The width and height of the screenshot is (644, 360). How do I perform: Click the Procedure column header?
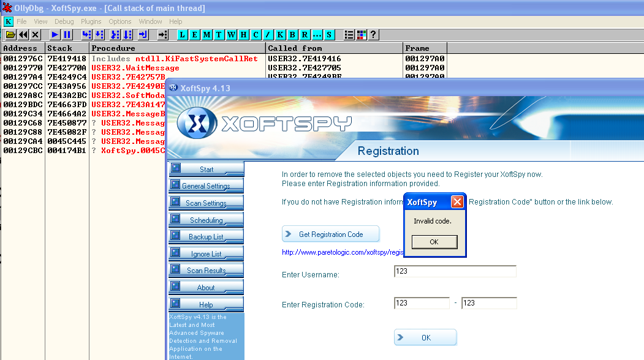(178, 48)
